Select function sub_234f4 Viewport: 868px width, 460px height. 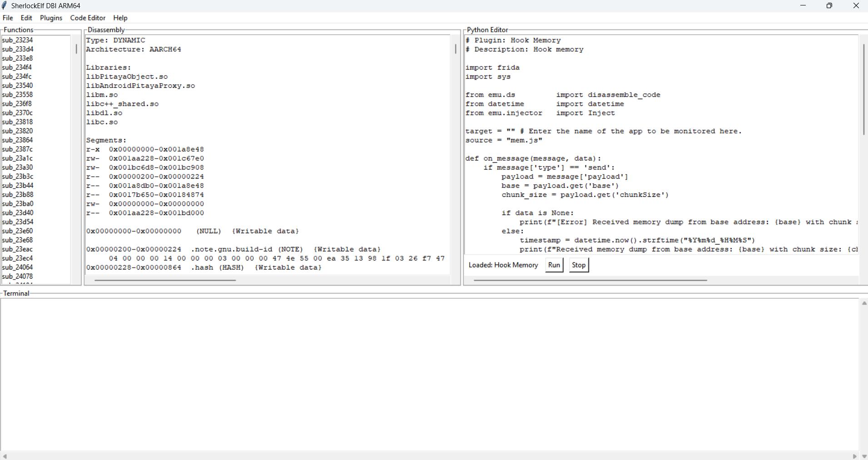(x=17, y=67)
